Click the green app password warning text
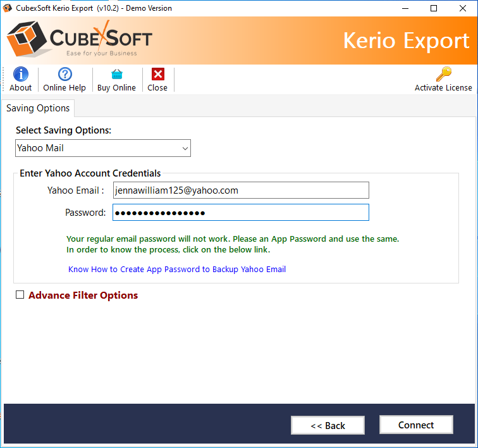Image resolution: width=478 pixels, height=448 pixels. click(x=233, y=244)
